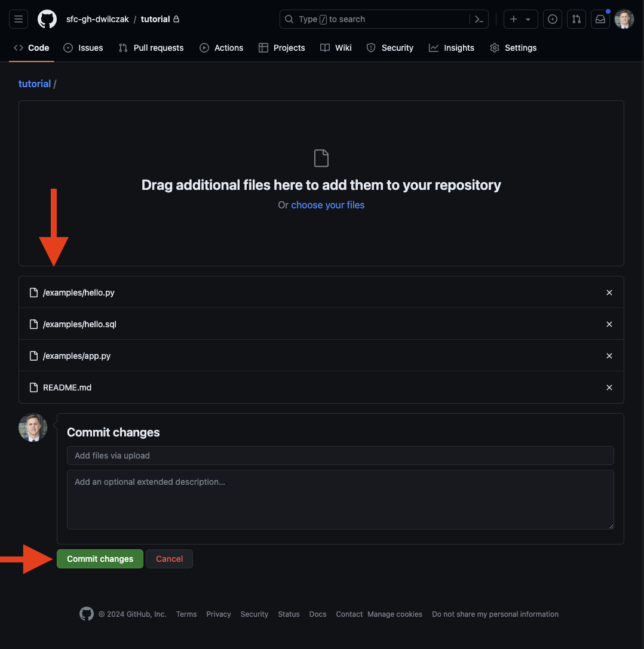Open pull requests icon in header
The width and height of the screenshot is (644, 649).
[x=576, y=19]
